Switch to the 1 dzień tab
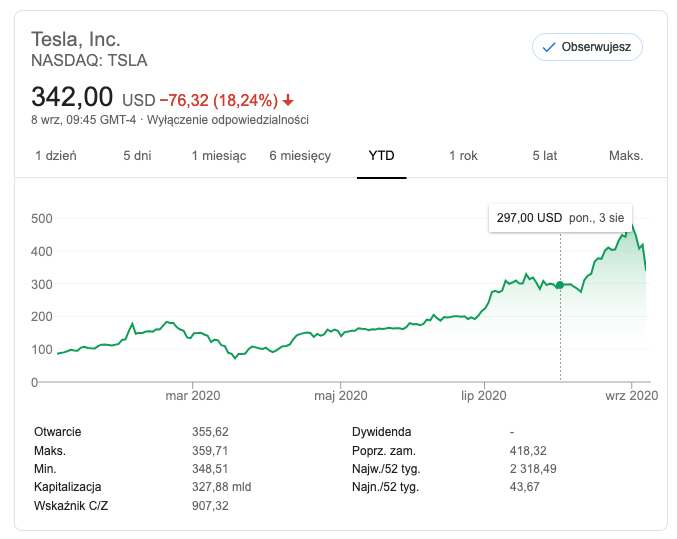Screen dimensions: 677x539 tap(56, 155)
